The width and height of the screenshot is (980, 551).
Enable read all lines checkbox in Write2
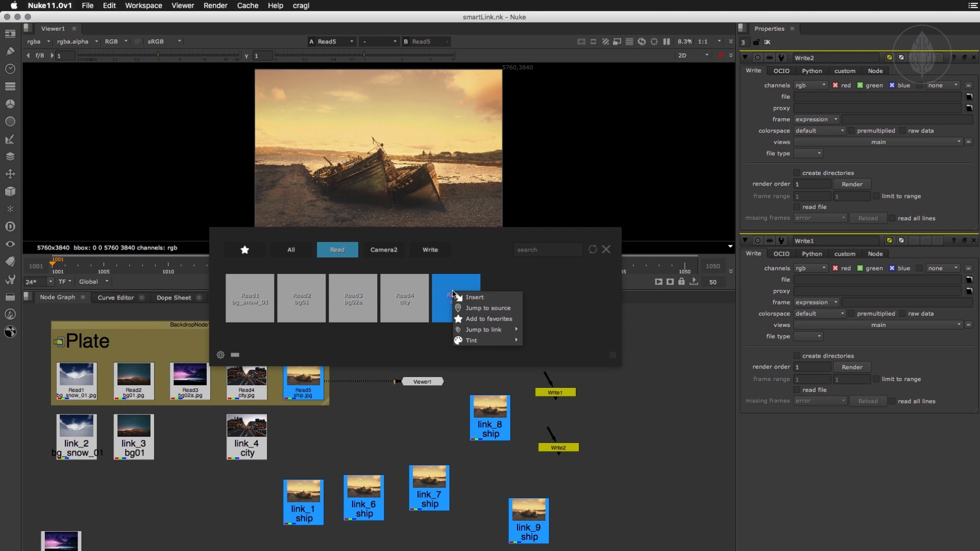(x=892, y=218)
